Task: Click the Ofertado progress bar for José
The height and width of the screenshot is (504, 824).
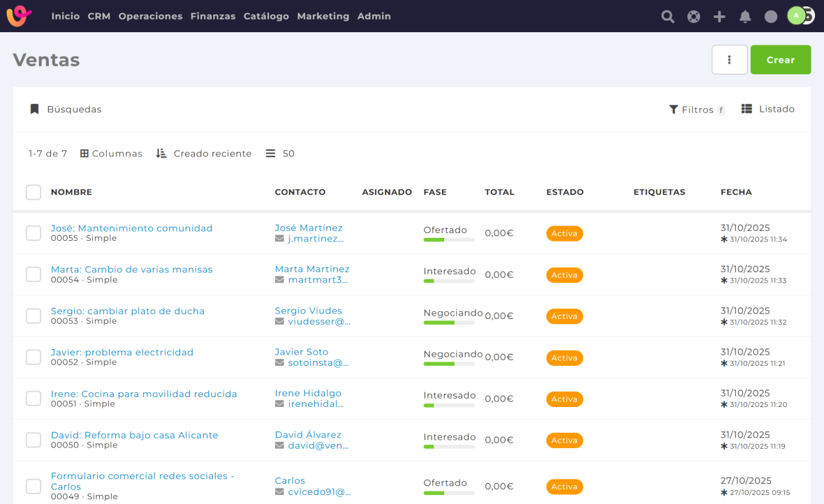Action: 448,240
